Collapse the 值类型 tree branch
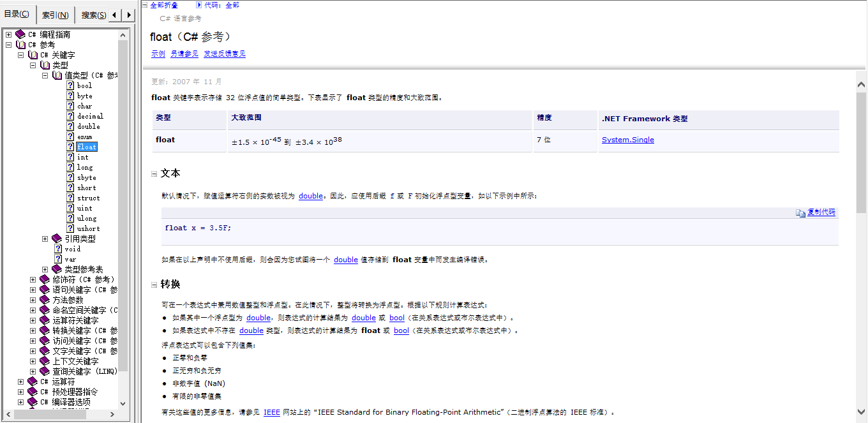This screenshot has width=868, height=423. [45, 75]
